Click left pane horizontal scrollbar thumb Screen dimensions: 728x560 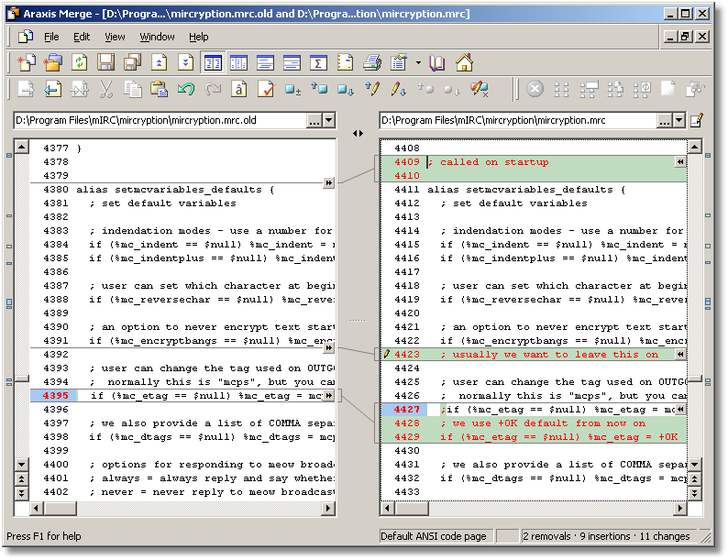coord(60,509)
